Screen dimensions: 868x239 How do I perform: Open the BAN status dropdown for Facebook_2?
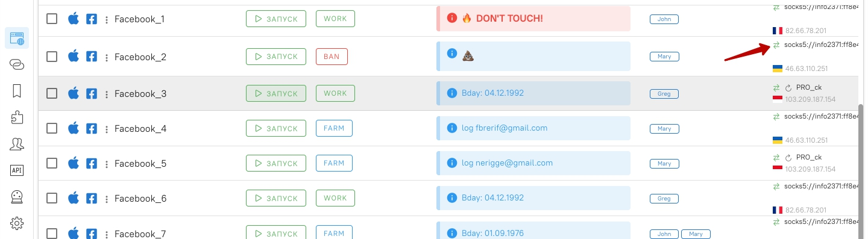click(332, 57)
